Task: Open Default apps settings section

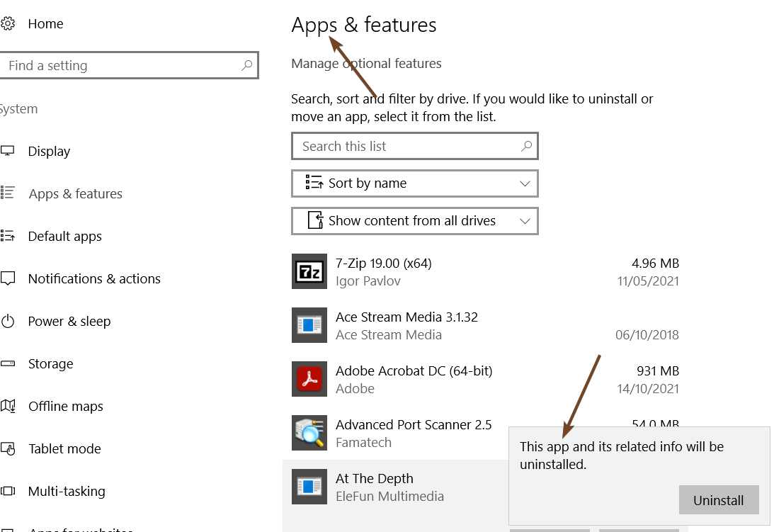Action: [x=64, y=237]
